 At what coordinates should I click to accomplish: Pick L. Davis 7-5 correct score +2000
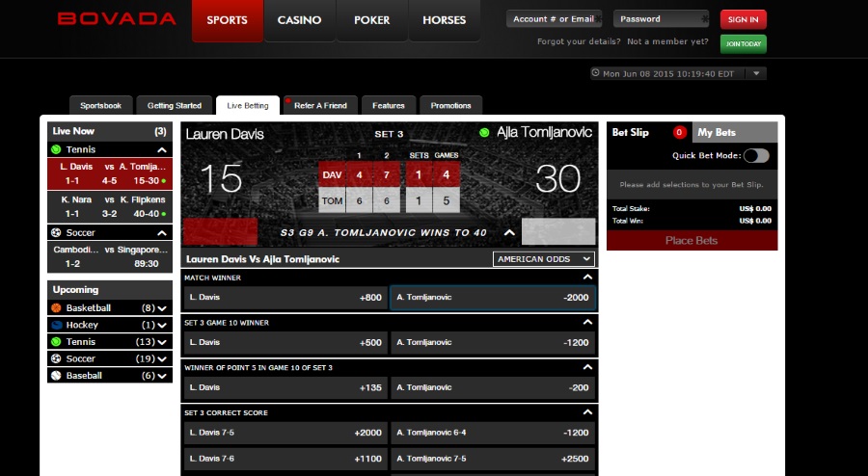coord(285,433)
